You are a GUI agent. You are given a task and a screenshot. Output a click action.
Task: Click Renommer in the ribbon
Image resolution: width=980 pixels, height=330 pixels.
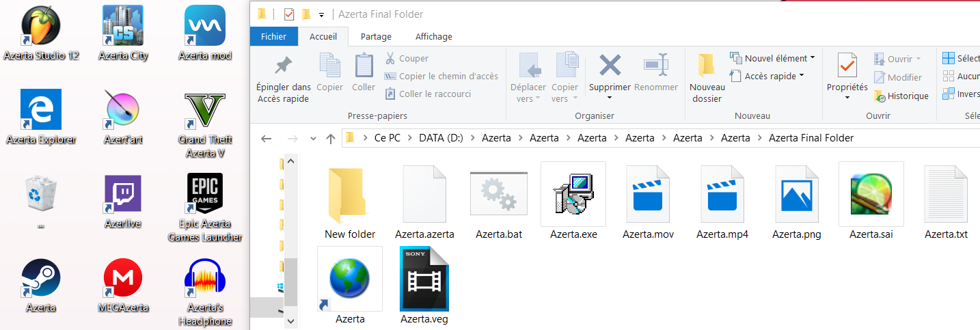(656, 72)
